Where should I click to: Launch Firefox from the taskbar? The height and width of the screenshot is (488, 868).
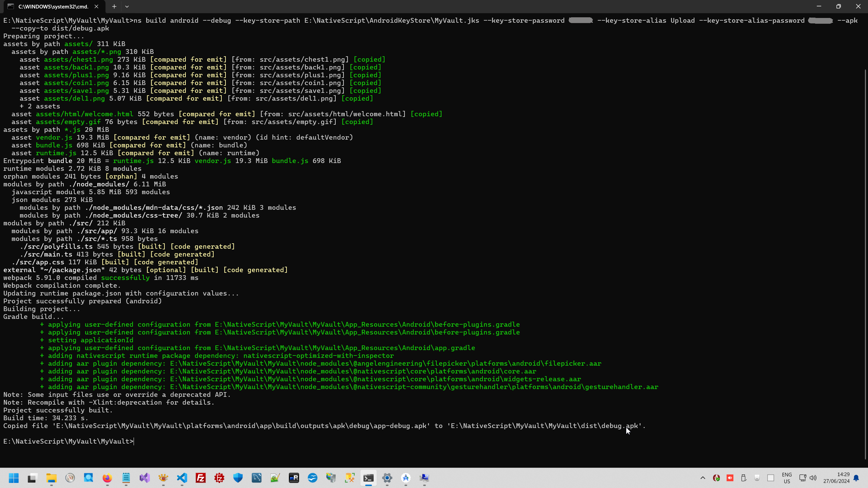click(107, 478)
